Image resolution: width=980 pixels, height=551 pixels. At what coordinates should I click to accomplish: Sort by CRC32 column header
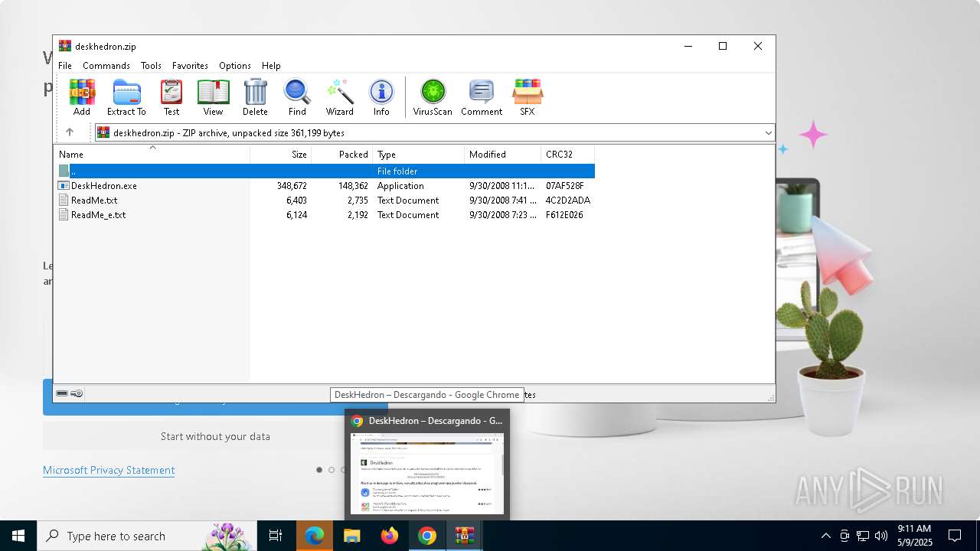(x=568, y=155)
